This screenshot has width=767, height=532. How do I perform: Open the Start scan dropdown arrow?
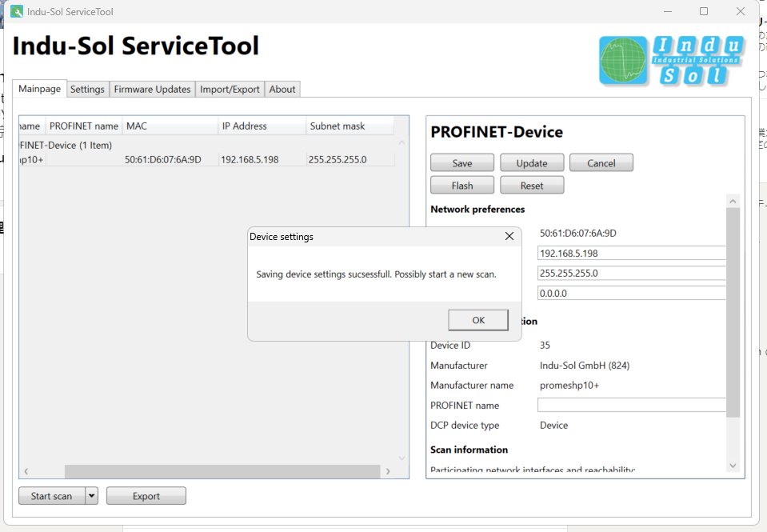[x=91, y=496]
